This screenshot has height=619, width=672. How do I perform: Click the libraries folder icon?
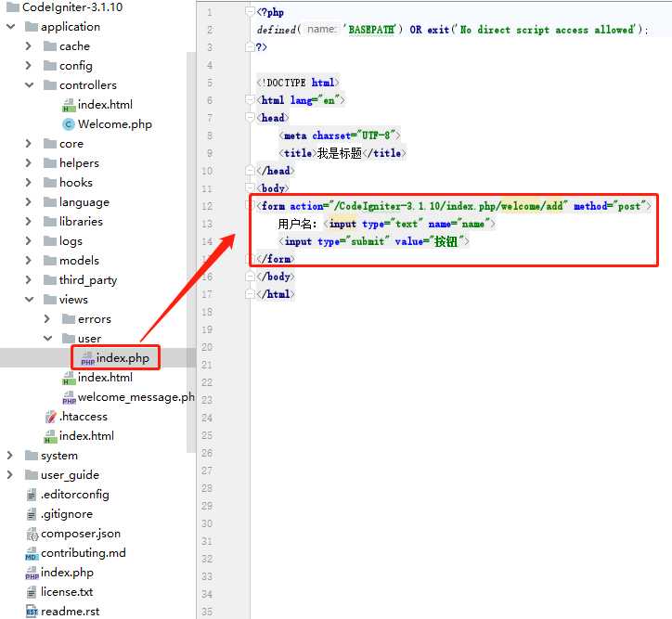coord(50,222)
